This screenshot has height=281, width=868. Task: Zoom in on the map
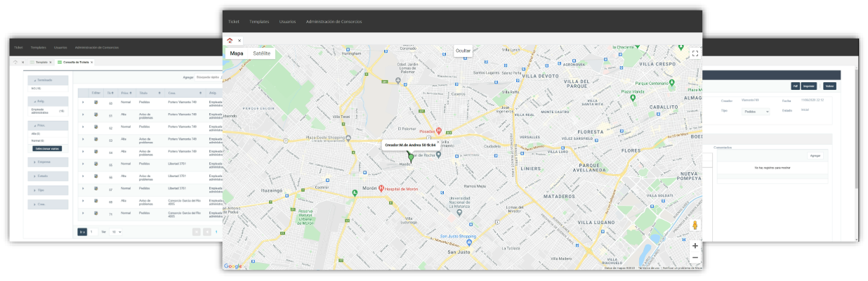click(x=695, y=246)
